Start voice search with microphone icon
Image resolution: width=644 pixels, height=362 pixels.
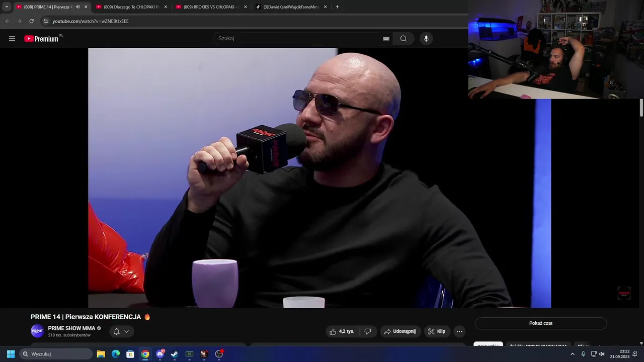(x=426, y=39)
